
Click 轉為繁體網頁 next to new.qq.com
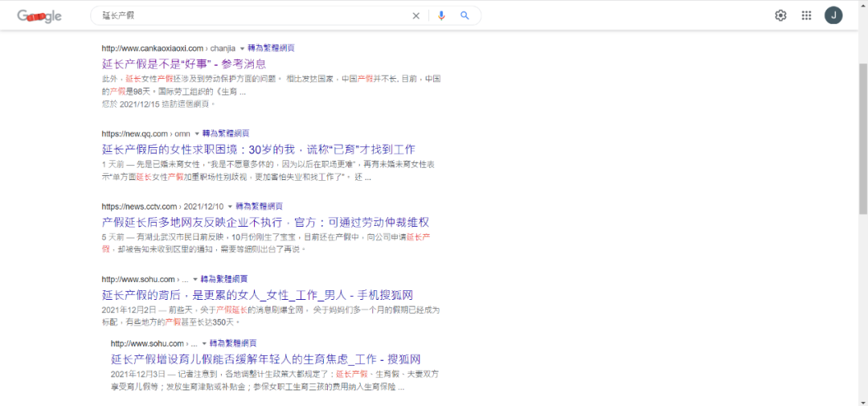coord(226,133)
